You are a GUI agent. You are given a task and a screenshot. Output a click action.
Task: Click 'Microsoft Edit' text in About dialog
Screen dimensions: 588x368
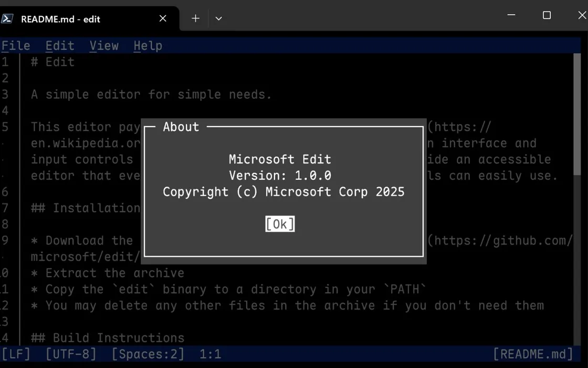pyautogui.click(x=280, y=159)
